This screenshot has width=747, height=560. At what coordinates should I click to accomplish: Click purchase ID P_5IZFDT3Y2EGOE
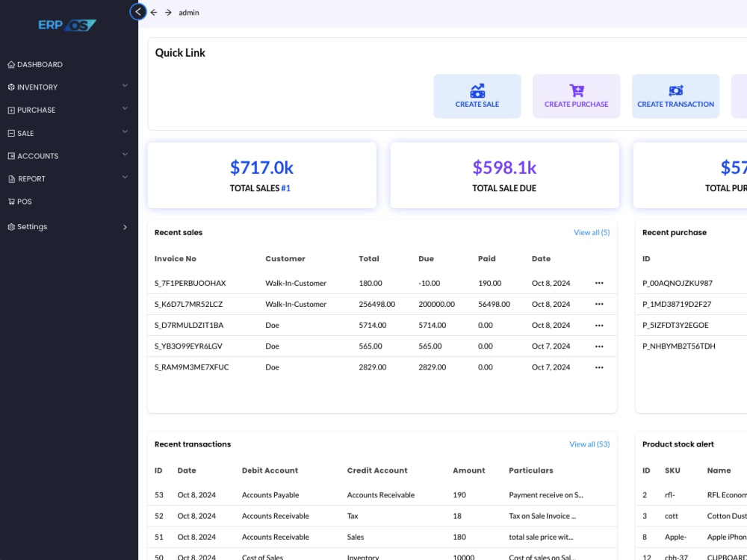(x=675, y=326)
